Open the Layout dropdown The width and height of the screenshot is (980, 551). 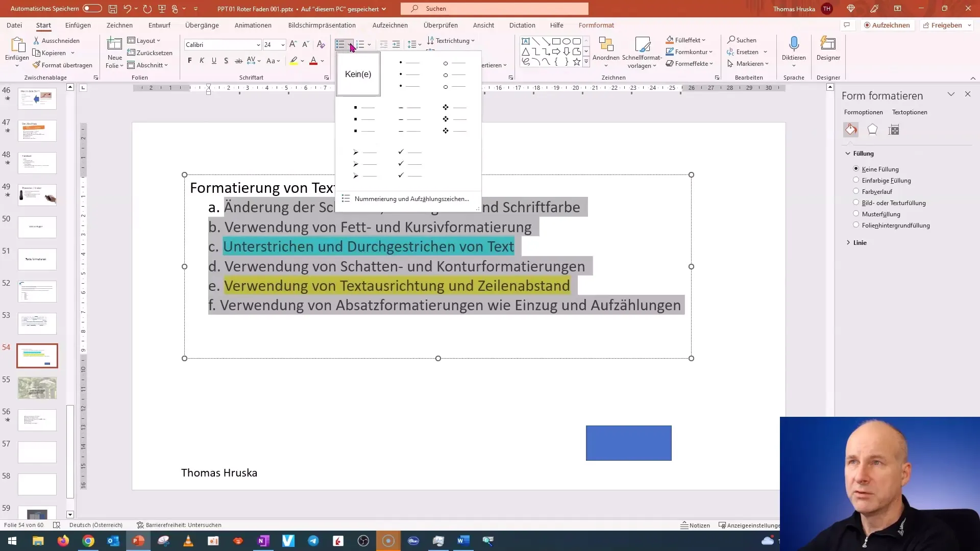[x=144, y=40]
